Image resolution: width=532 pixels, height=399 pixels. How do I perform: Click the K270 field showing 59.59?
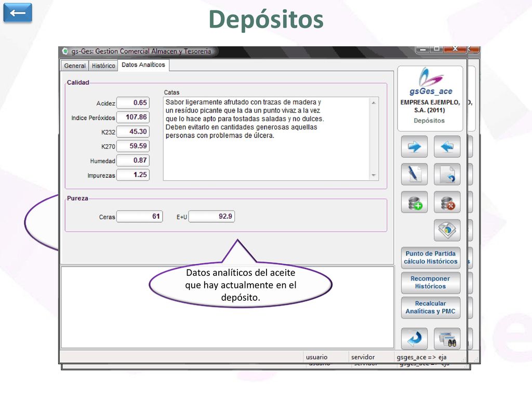click(x=133, y=146)
